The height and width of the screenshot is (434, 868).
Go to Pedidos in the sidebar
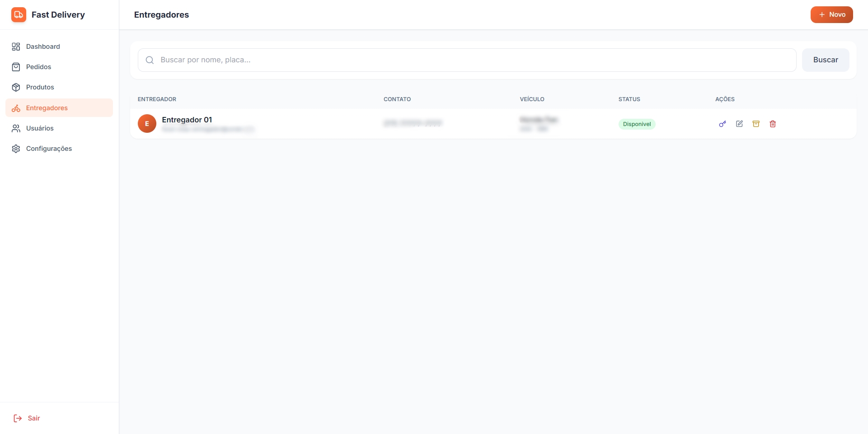coord(38,67)
